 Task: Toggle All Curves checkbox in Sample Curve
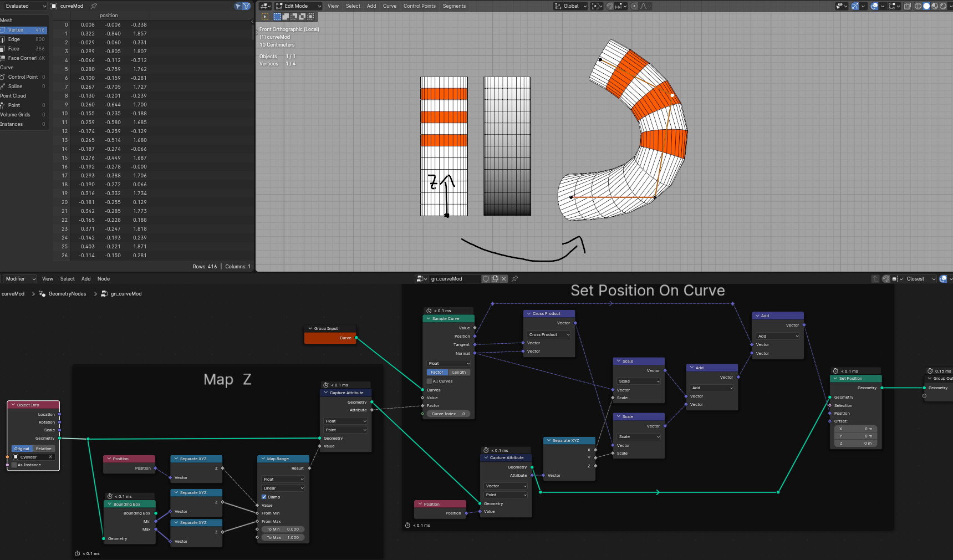[x=429, y=381]
